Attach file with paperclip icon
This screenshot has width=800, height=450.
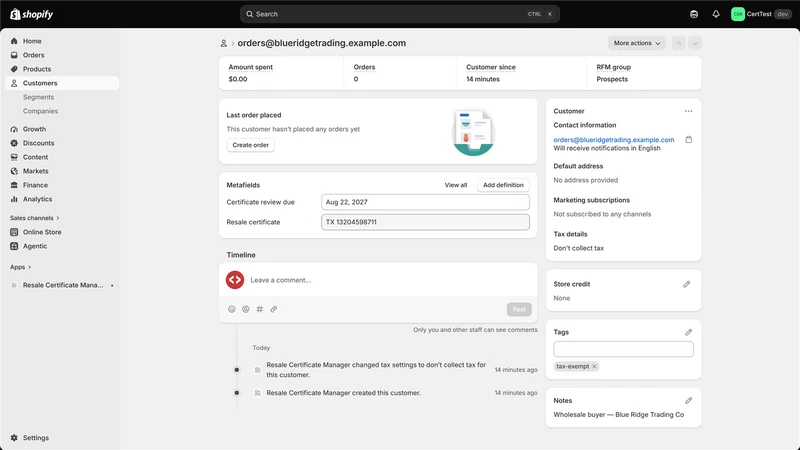coord(273,309)
